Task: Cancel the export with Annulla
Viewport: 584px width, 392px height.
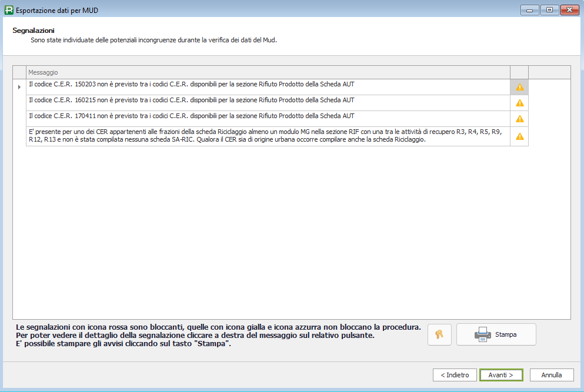Action: [x=551, y=375]
